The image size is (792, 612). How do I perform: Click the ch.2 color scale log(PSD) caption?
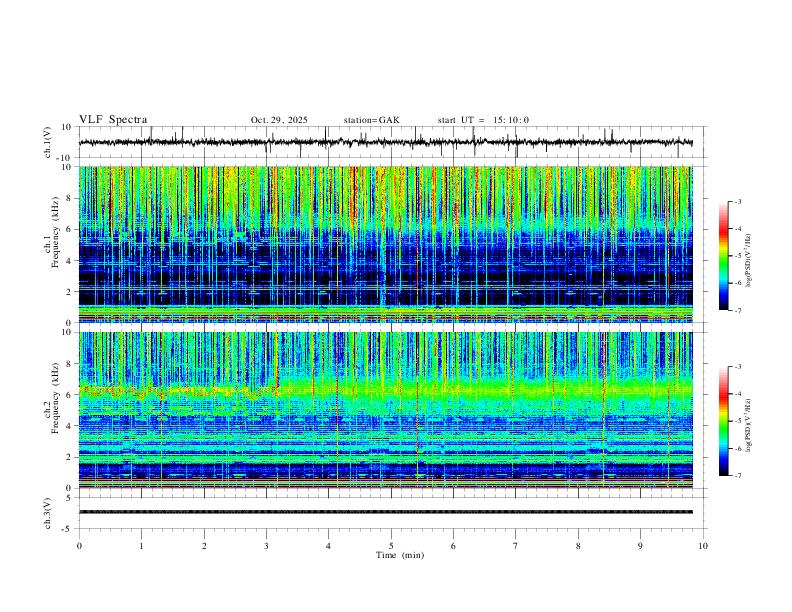pos(748,425)
